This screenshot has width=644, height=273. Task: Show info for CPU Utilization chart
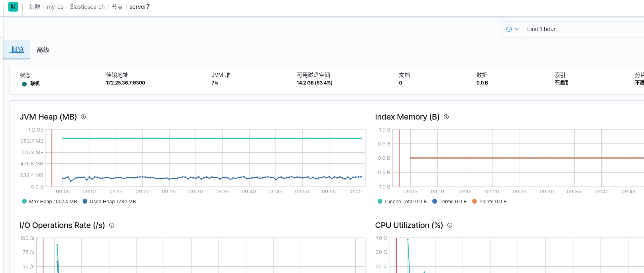450,225
